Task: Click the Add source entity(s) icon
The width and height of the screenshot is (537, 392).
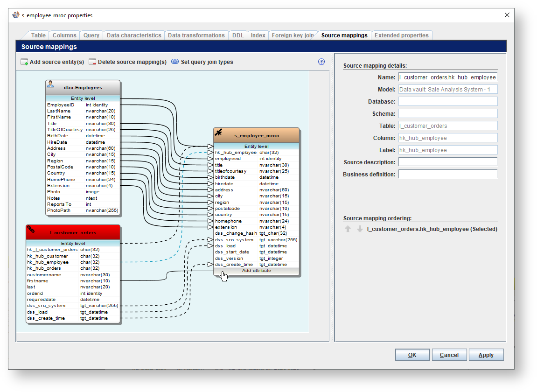Action: click(24, 62)
